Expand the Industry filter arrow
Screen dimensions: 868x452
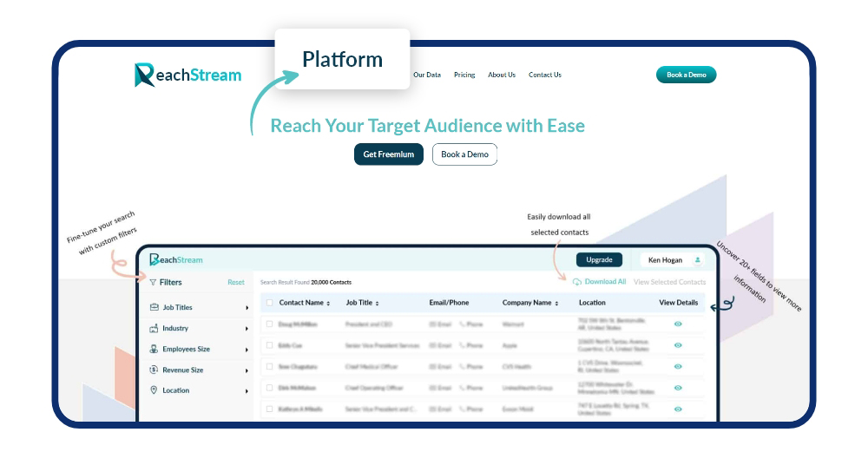click(x=247, y=329)
